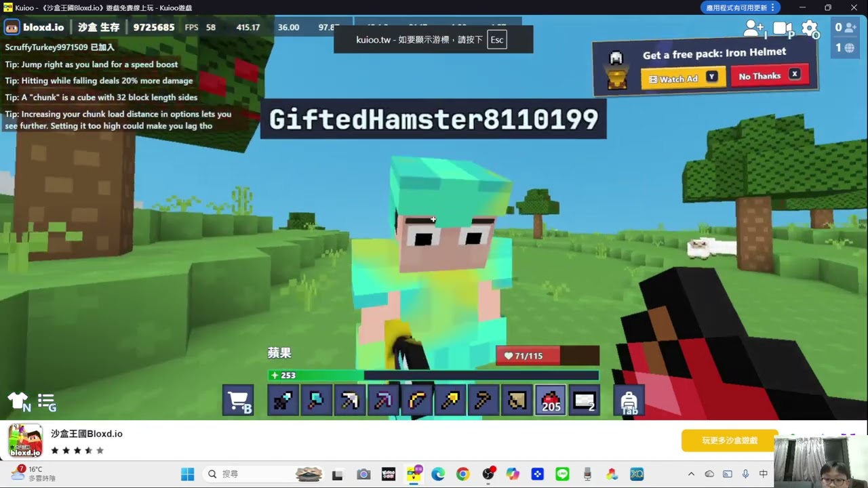Screen dimensions: 868x488
Task: Select the gold shovel hotbar slot
Action: (450, 401)
